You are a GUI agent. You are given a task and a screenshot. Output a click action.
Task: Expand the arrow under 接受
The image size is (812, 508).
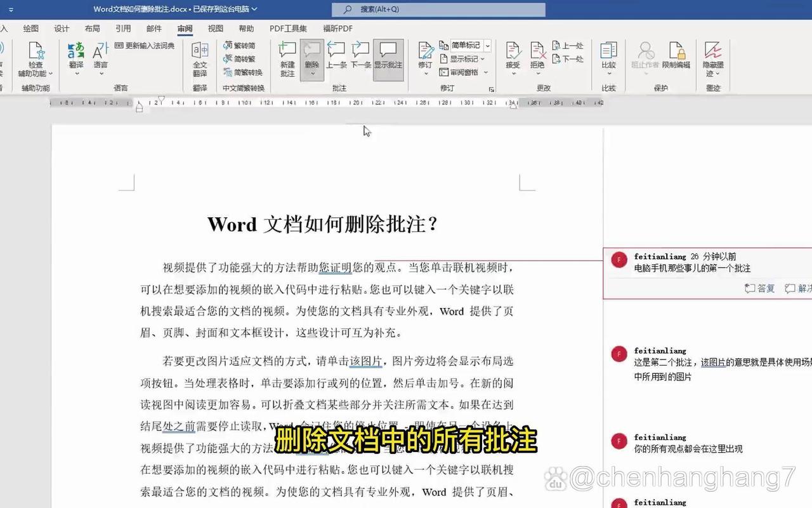click(513, 74)
